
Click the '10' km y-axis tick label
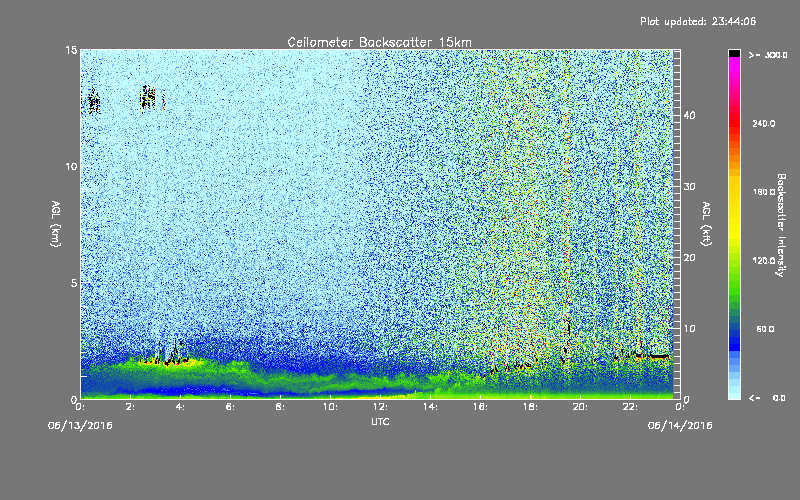click(x=71, y=167)
